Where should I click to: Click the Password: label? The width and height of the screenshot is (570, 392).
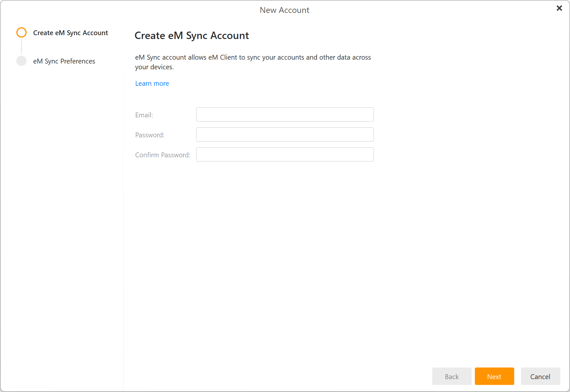[150, 135]
